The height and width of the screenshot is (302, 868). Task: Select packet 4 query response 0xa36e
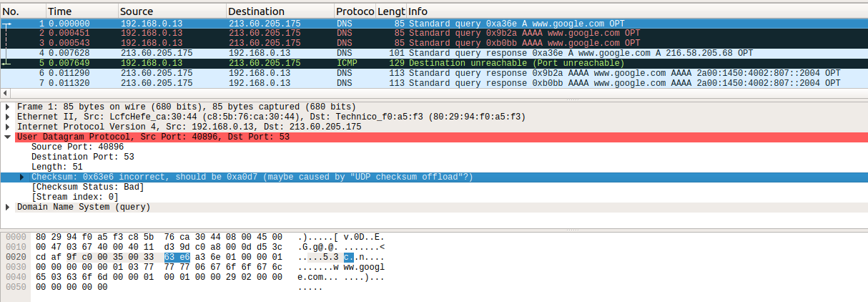pyautogui.click(x=434, y=53)
